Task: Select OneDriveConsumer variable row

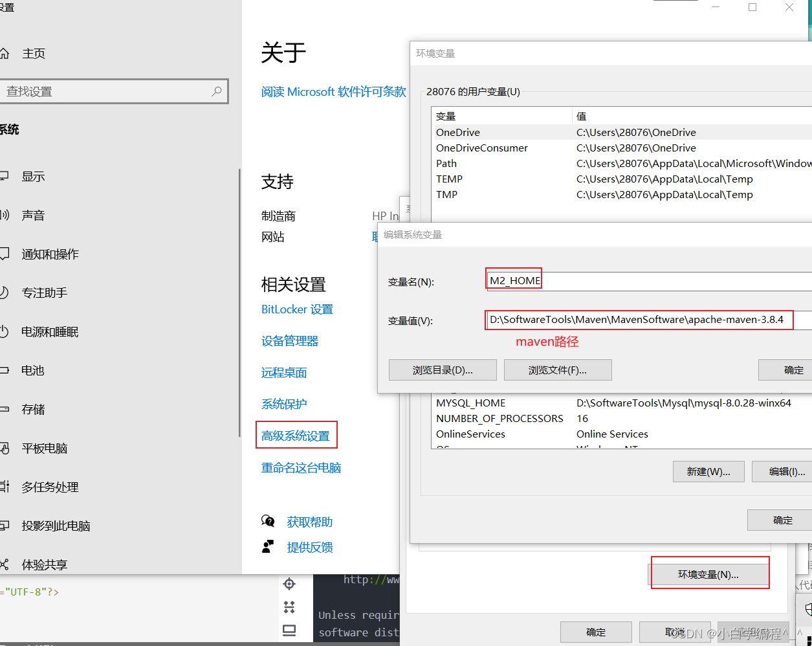Action: (x=622, y=148)
